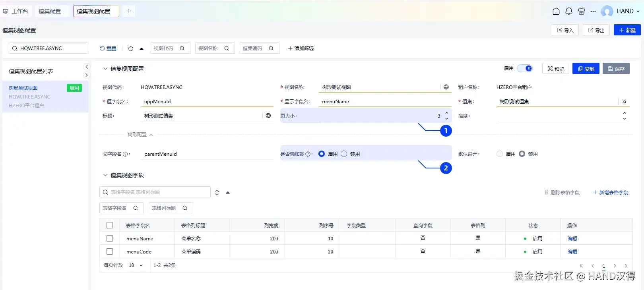Click the 新建 button

click(x=627, y=30)
